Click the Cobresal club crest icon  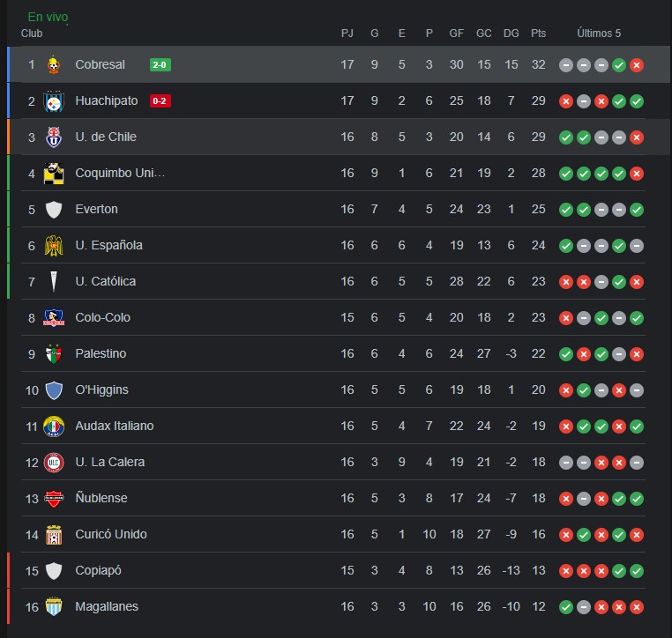54,64
